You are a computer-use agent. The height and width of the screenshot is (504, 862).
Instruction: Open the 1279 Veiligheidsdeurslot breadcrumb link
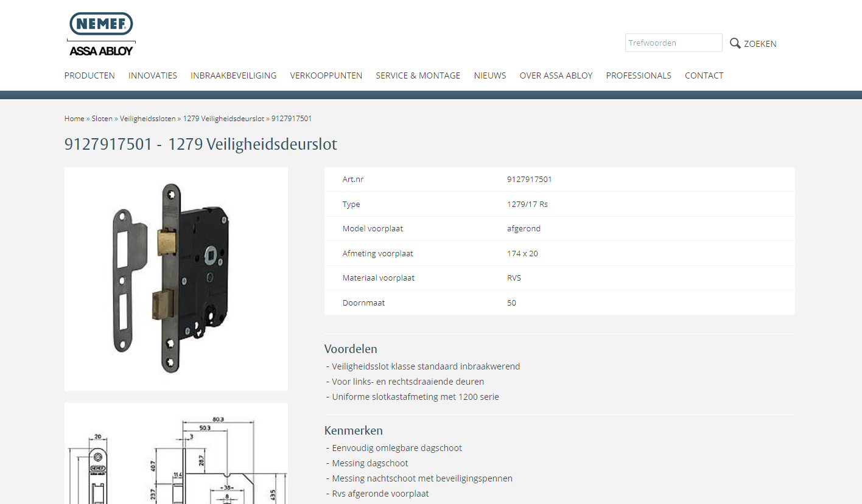pos(223,119)
